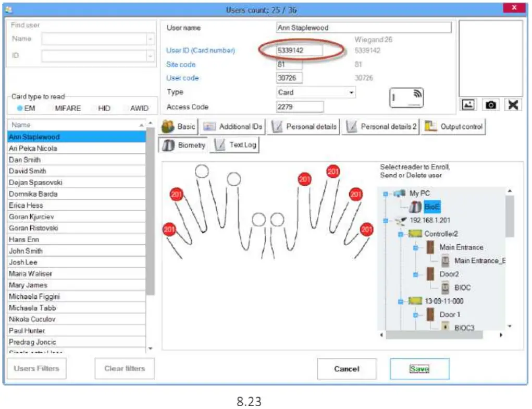
Task: Select EM card type radio button
Action: (20, 109)
